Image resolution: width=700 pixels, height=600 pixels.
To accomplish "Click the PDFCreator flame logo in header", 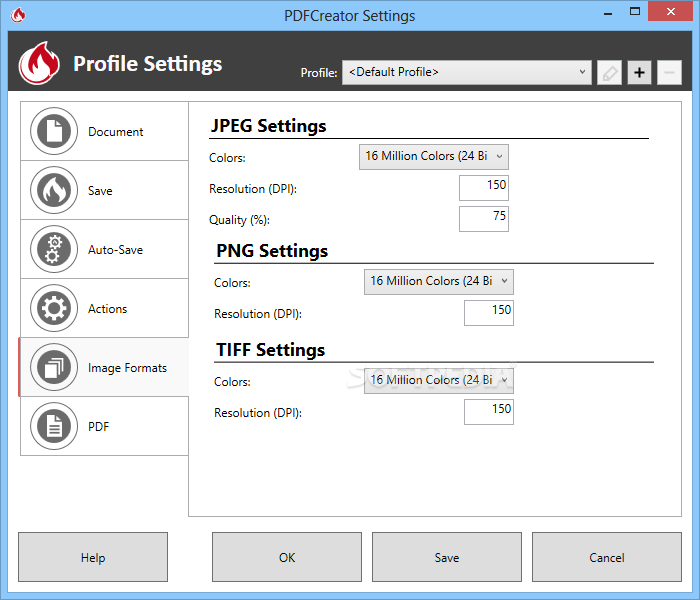I will [x=39, y=63].
